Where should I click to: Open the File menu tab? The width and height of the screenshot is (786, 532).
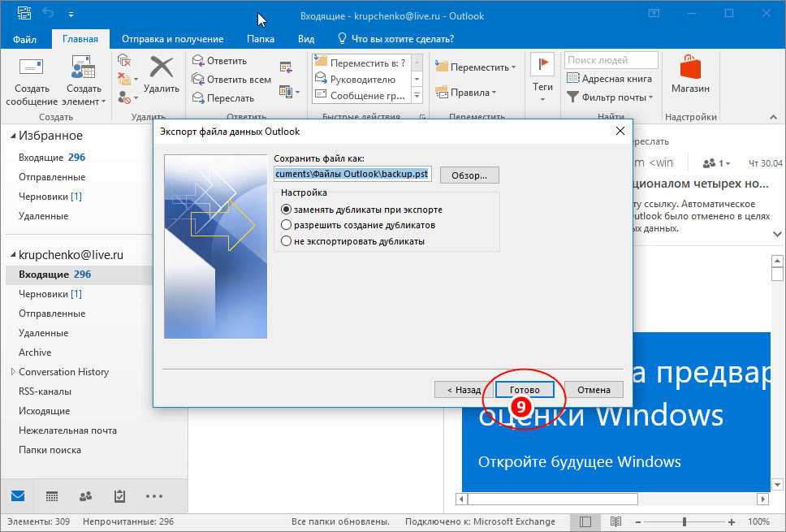24,38
